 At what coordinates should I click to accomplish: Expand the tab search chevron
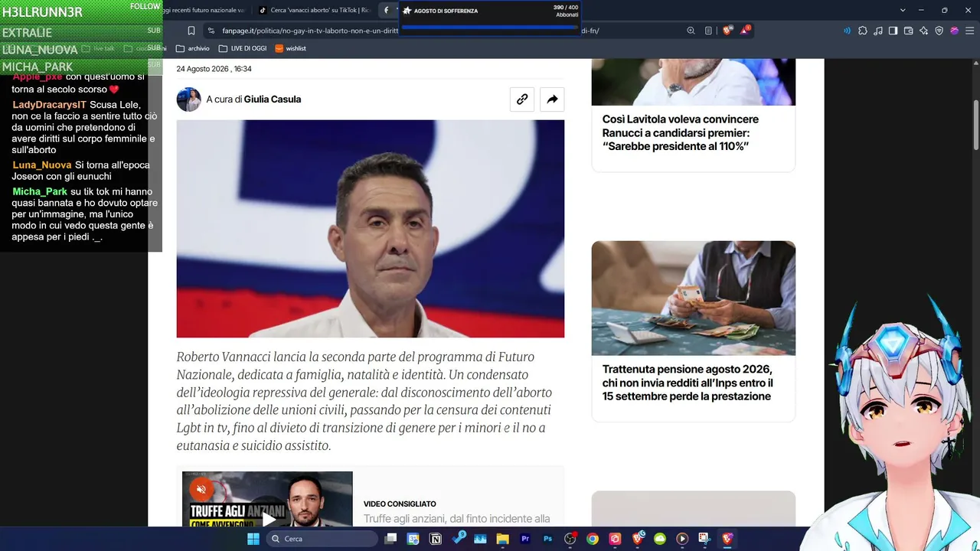[903, 10]
